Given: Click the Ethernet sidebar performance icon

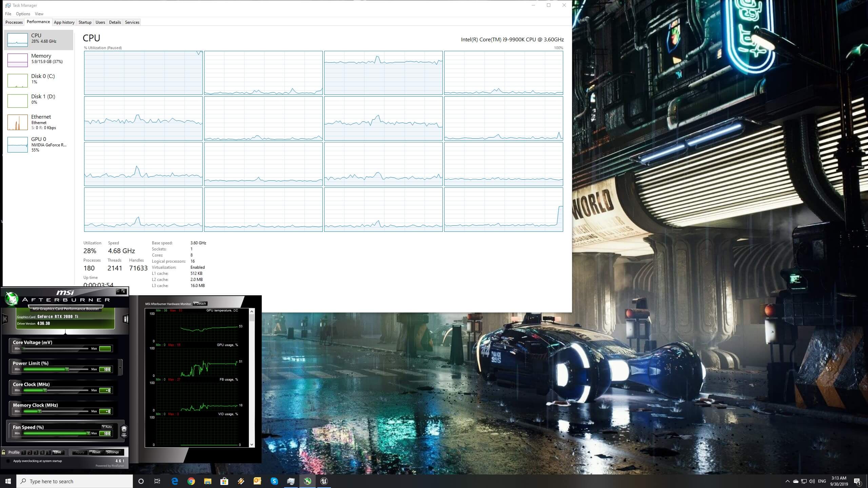Looking at the screenshot, I should (17, 122).
